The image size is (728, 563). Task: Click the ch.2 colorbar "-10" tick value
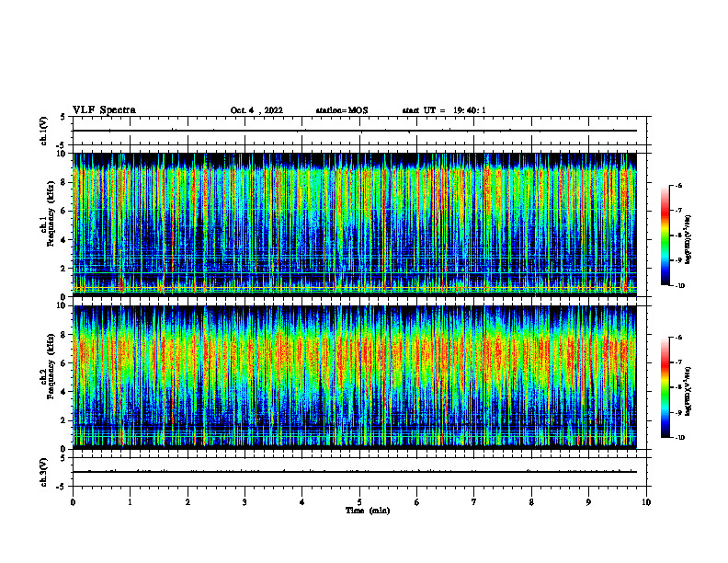[x=680, y=438]
